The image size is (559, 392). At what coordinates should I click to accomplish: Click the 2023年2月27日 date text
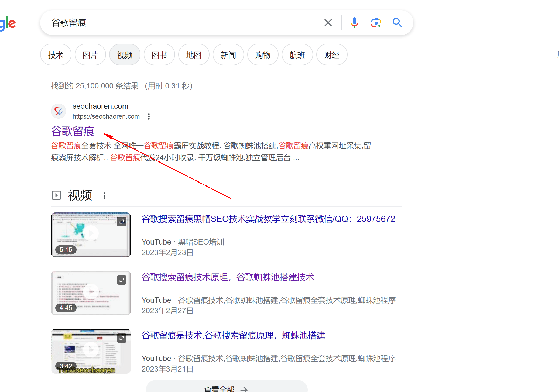[167, 311]
